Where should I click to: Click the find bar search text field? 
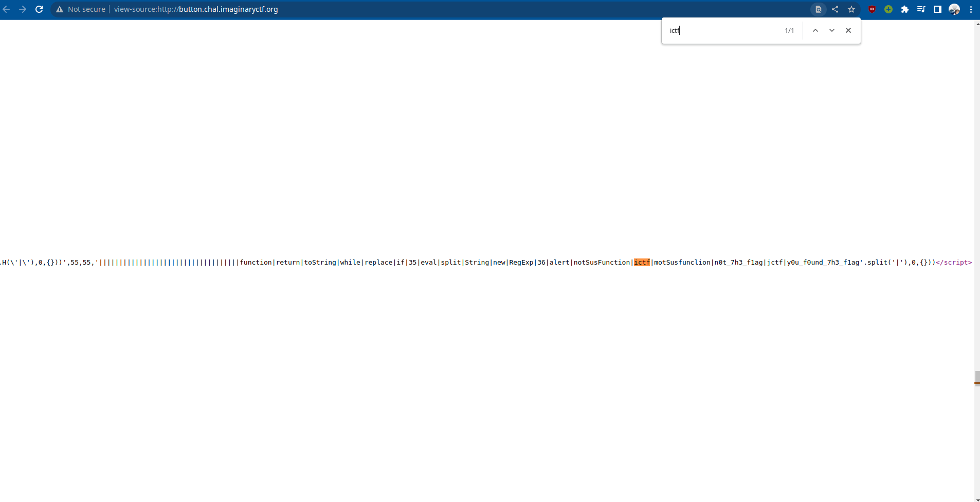(x=722, y=30)
